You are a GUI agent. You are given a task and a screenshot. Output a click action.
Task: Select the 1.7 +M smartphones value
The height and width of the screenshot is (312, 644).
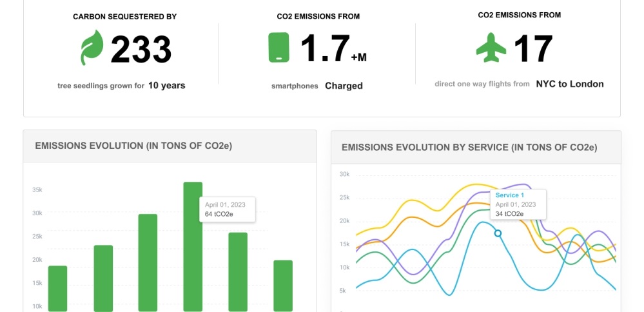326,49
